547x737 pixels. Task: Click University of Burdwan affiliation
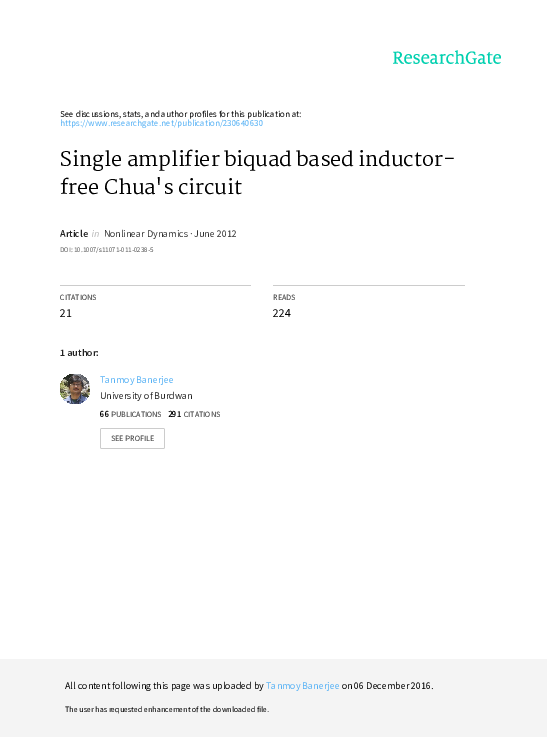pyautogui.click(x=146, y=396)
